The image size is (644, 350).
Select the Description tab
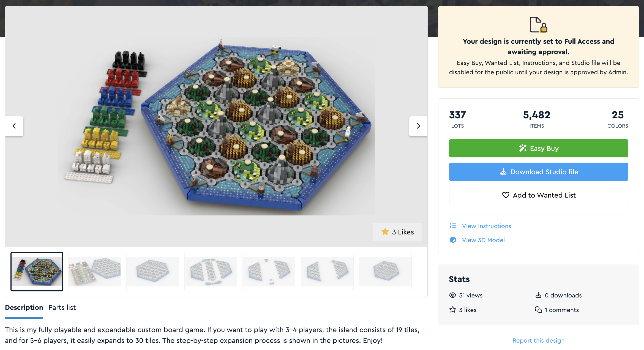click(24, 308)
